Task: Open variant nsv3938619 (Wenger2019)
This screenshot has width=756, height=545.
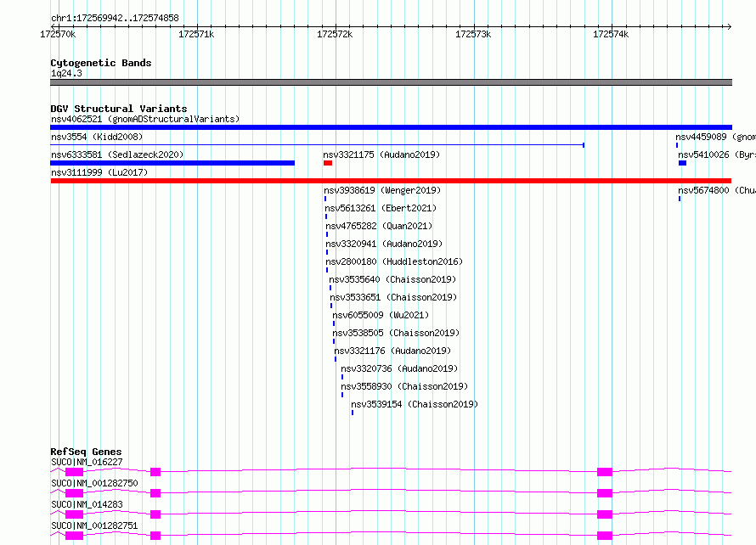Action: click(x=382, y=190)
